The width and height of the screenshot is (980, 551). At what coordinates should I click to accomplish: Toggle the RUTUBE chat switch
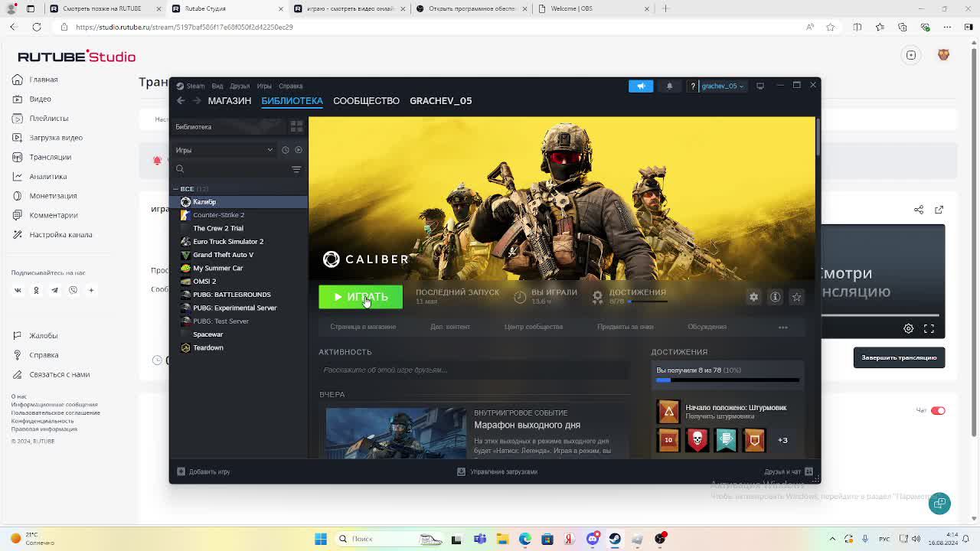pos(938,411)
